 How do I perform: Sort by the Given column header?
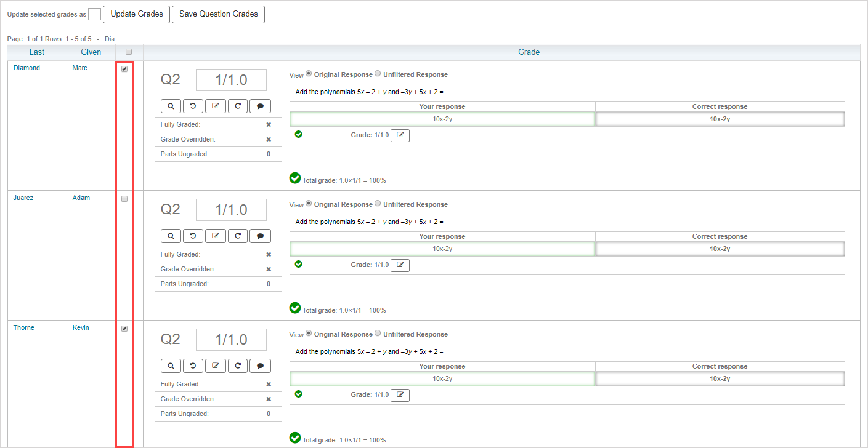[91, 52]
